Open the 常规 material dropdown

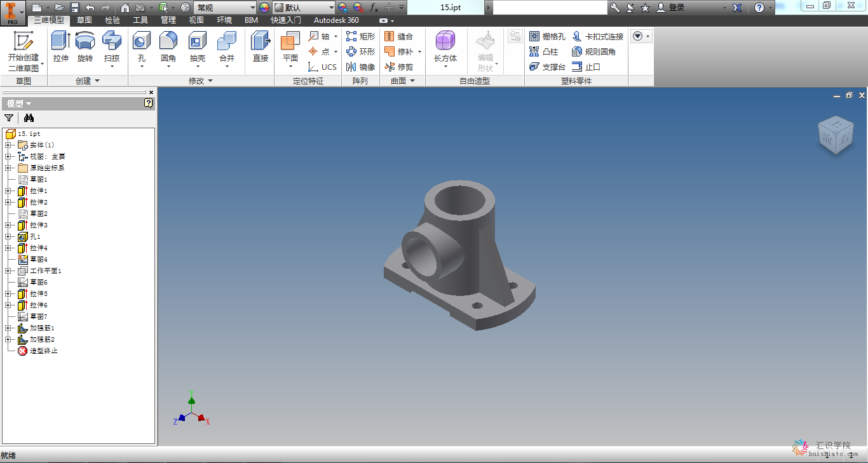(x=253, y=8)
